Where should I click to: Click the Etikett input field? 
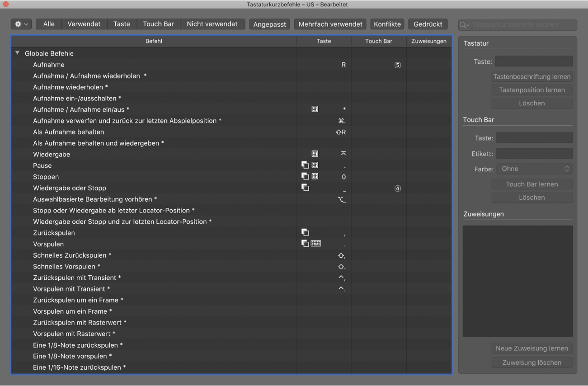pyautogui.click(x=534, y=154)
